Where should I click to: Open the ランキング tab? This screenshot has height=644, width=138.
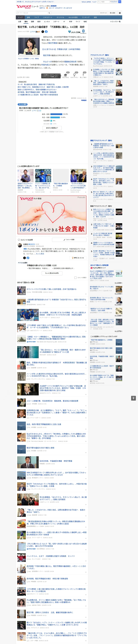(86, 17)
